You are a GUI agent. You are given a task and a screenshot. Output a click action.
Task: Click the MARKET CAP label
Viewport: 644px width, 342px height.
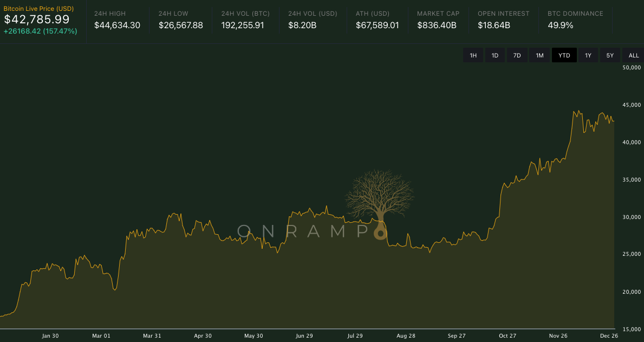pos(438,14)
